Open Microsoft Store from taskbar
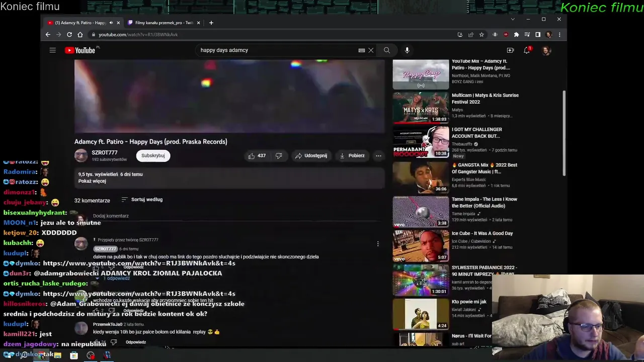 pyautogui.click(x=74, y=355)
